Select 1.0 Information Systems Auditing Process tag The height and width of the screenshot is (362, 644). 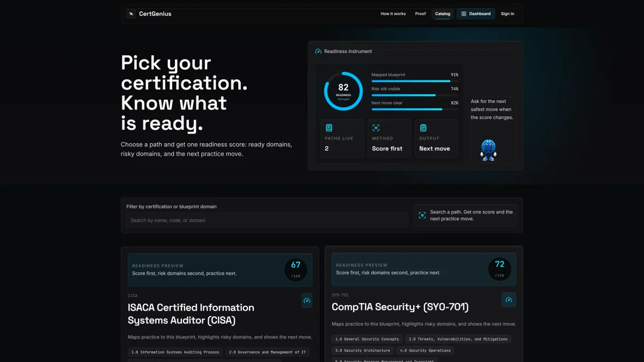point(175,352)
